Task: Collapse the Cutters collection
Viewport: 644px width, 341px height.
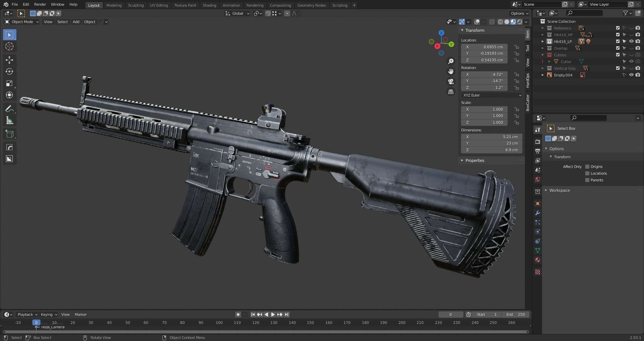Action: pyautogui.click(x=543, y=55)
